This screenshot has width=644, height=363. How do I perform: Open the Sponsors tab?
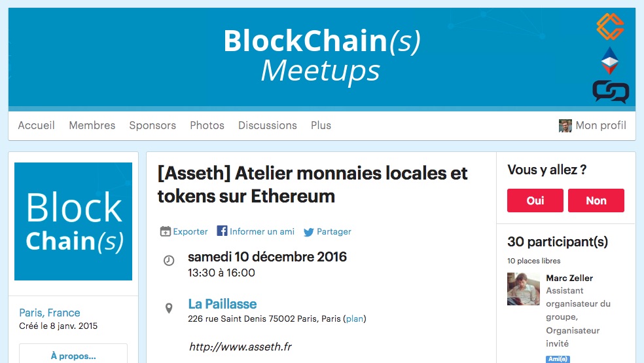pos(152,125)
